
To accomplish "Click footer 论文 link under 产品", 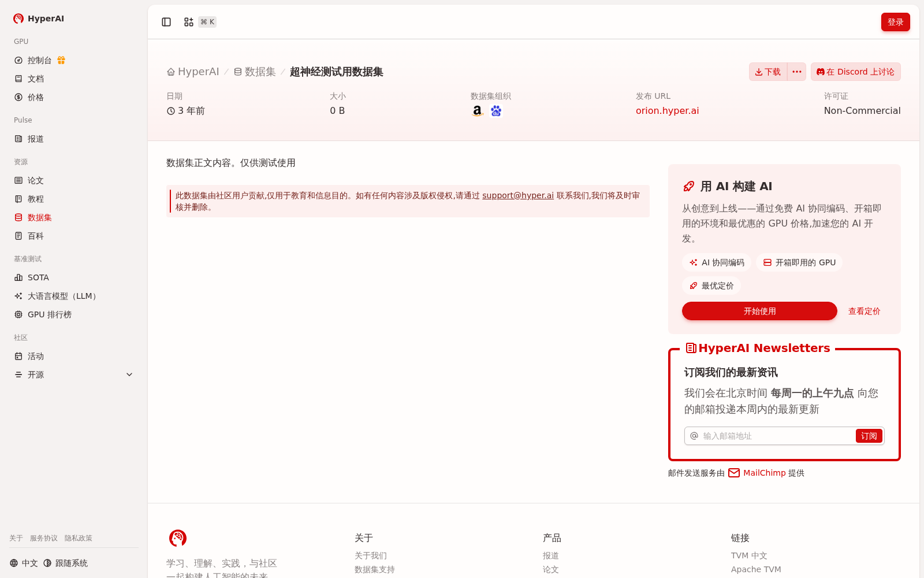I will [x=551, y=569].
